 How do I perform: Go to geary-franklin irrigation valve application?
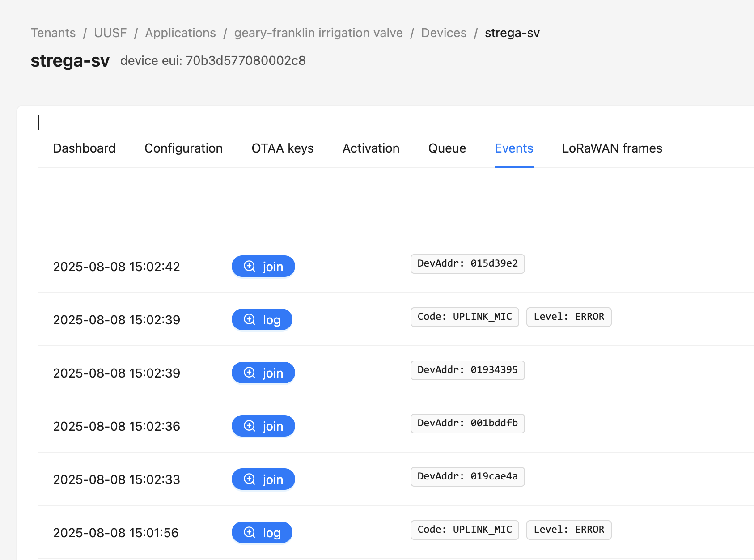point(318,33)
